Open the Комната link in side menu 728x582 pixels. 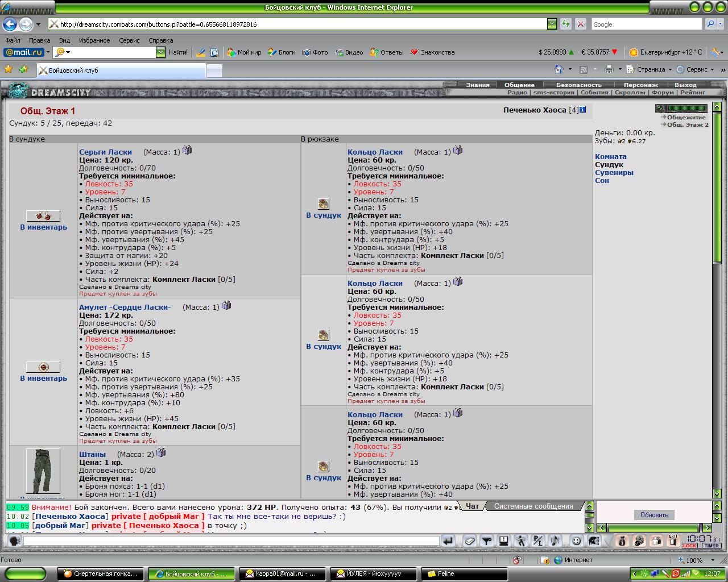pos(610,157)
